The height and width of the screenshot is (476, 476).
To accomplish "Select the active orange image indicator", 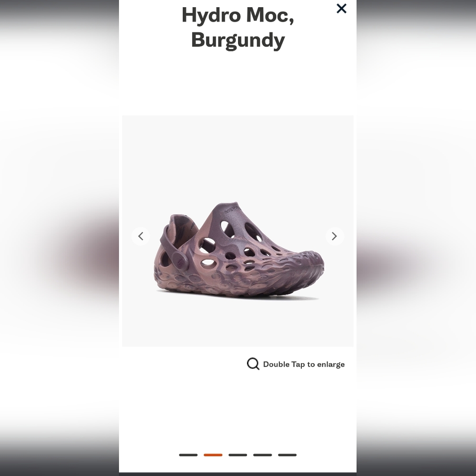I will point(213,455).
